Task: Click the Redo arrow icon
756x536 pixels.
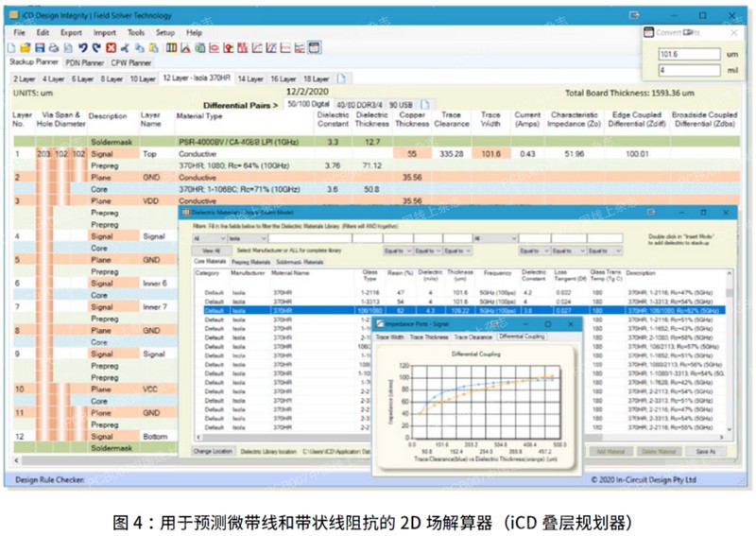Action: (96, 48)
